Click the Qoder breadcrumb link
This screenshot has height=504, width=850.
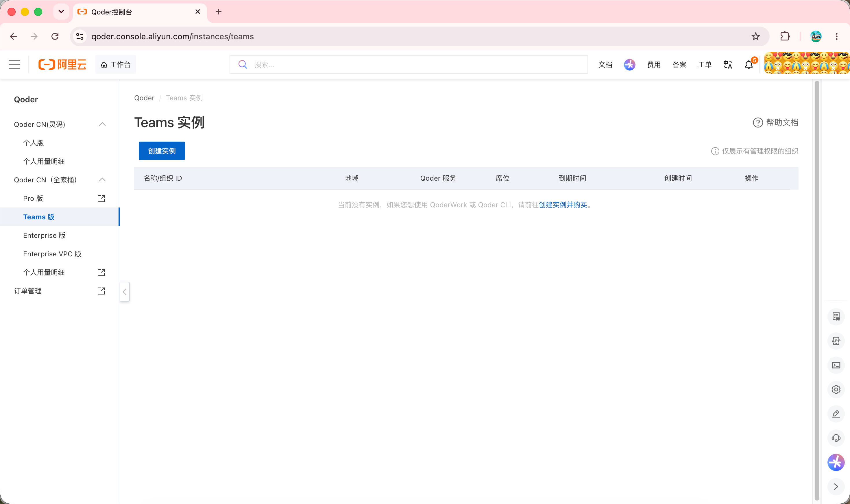pyautogui.click(x=144, y=98)
